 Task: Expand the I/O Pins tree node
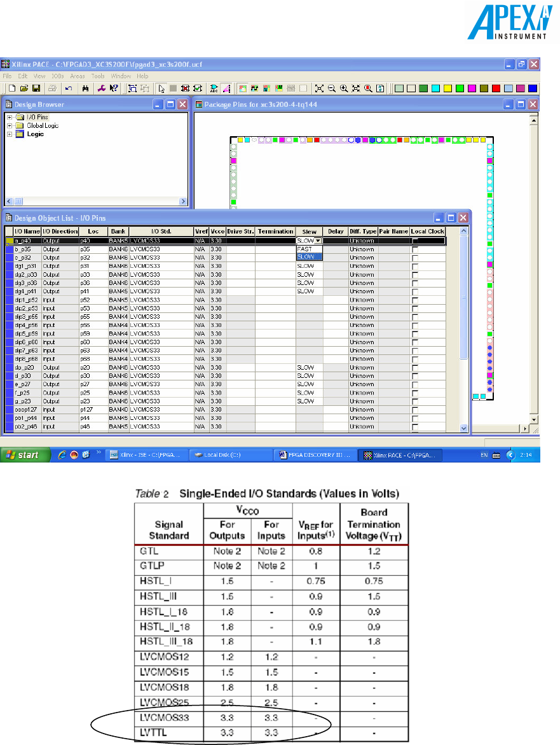10,117
